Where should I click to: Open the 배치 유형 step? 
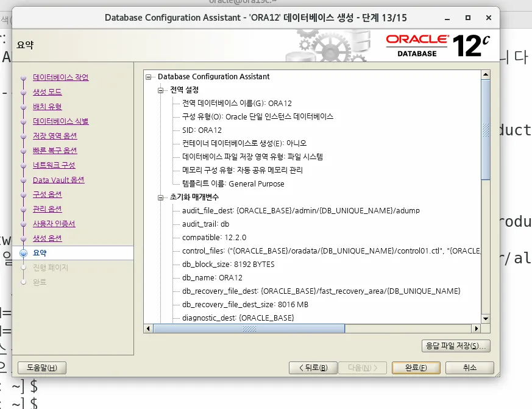[47, 107]
